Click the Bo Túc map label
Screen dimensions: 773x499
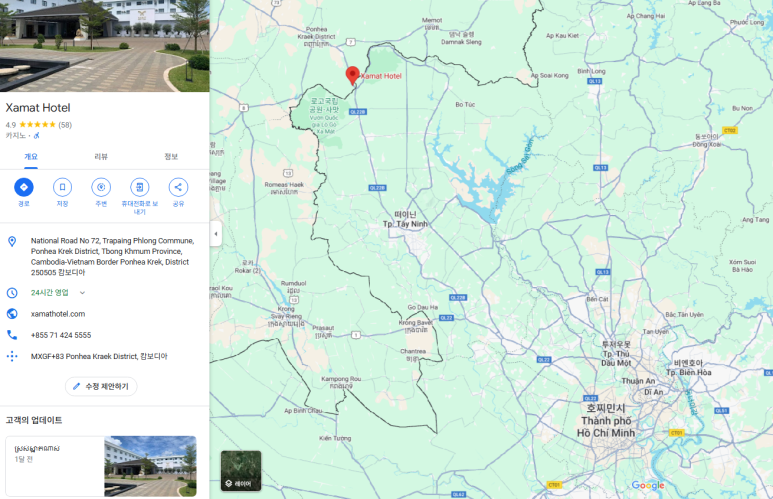pyautogui.click(x=465, y=105)
